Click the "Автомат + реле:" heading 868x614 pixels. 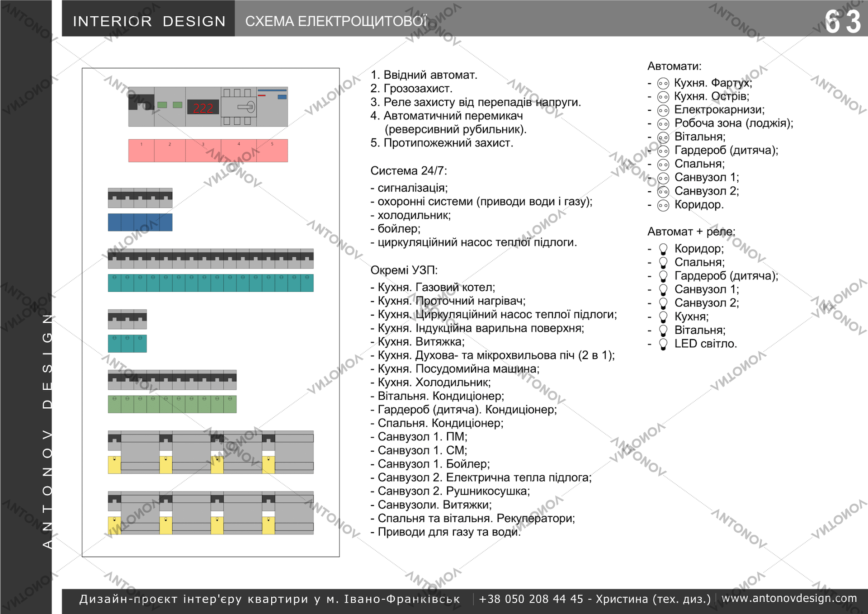pyautogui.click(x=691, y=231)
